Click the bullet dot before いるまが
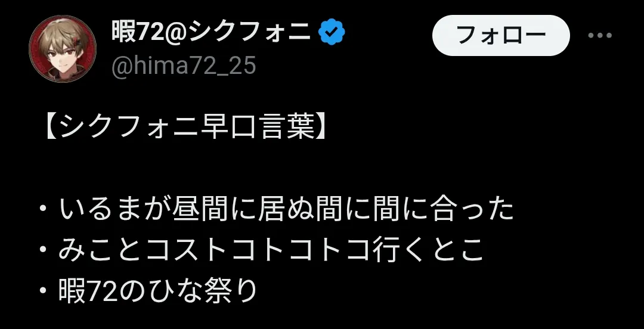 [43, 209]
